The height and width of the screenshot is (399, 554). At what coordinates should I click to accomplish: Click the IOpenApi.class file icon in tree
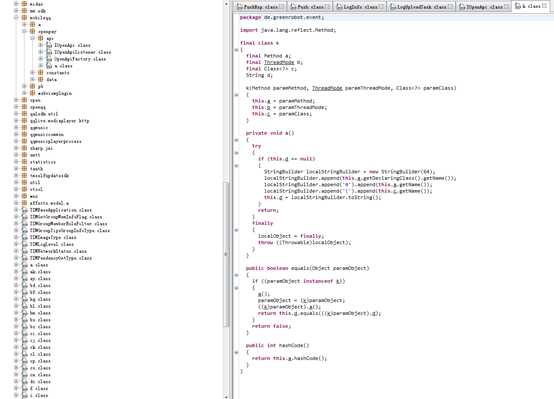click(49, 45)
